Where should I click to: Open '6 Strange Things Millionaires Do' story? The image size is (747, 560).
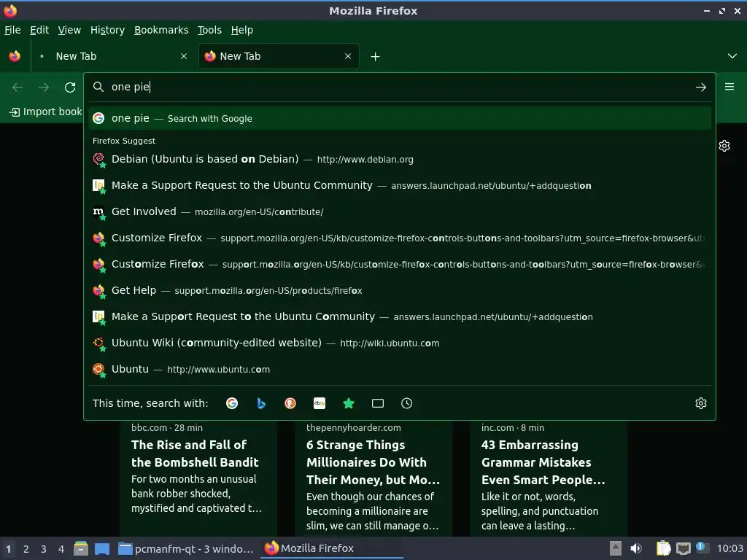(x=373, y=462)
